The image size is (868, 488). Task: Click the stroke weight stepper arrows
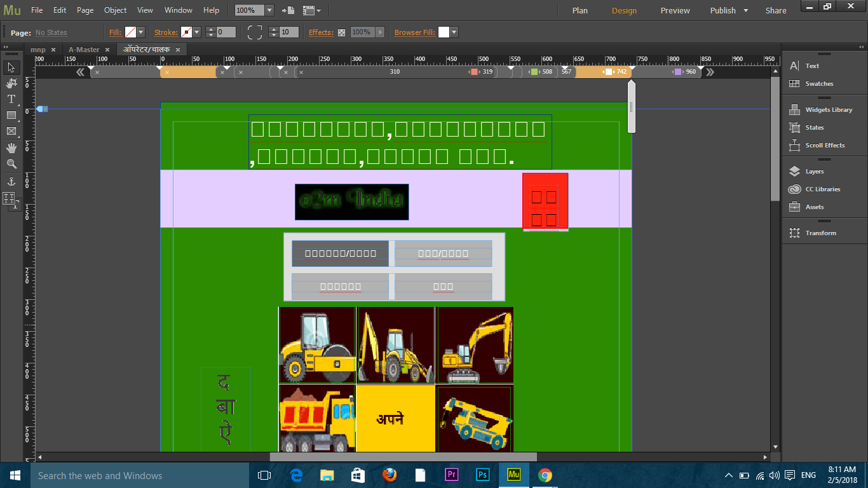tap(210, 32)
